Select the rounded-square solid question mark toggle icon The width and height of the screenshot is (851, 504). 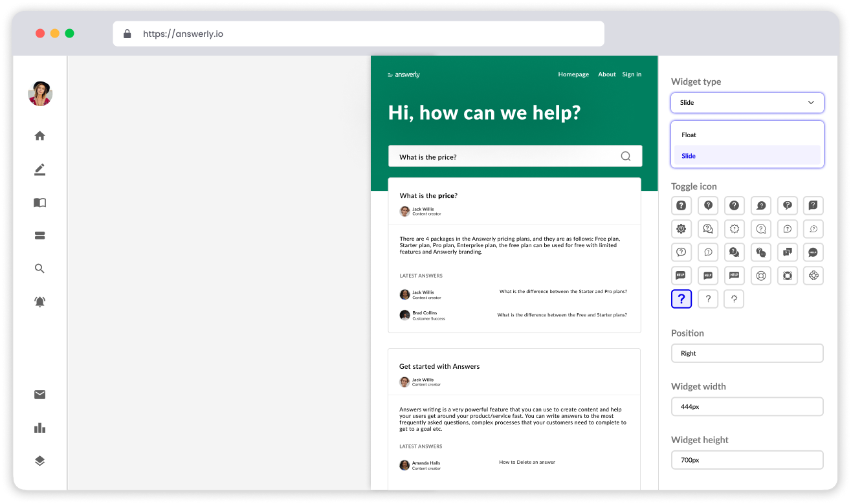(x=681, y=206)
